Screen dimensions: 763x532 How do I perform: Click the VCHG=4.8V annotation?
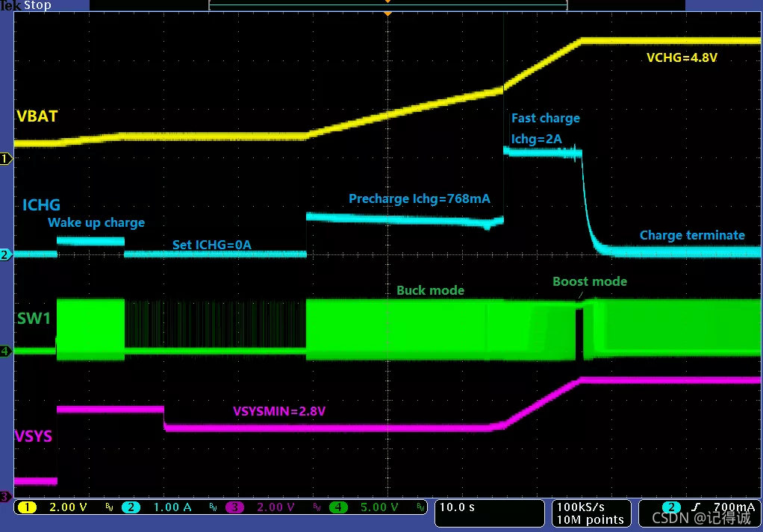point(682,57)
